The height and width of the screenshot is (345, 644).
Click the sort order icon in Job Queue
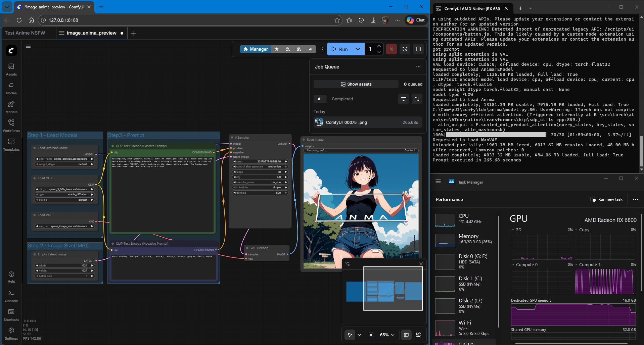pos(417,99)
